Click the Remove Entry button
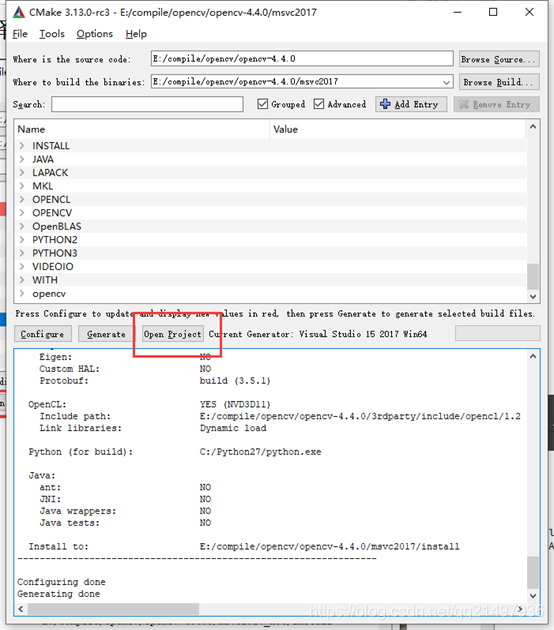 click(497, 104)
